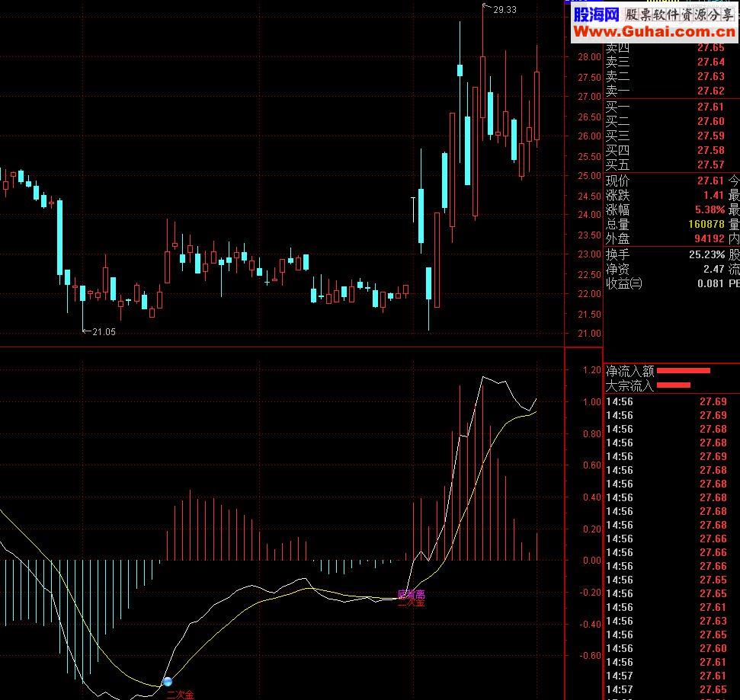Select the 14:56 tick priced 27.60
The width and height of the screenshot is (740, 700).
(x=672, y=648)
